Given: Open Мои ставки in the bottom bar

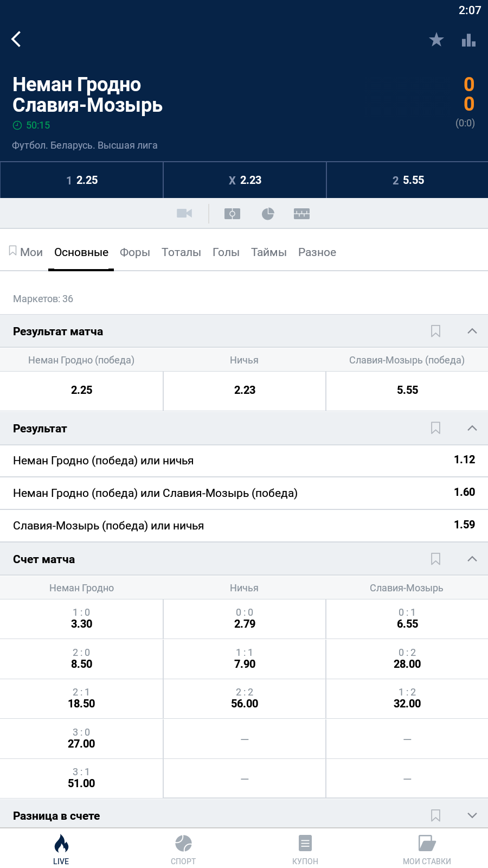Looking at the screenshot, I should tap(427, 850).
